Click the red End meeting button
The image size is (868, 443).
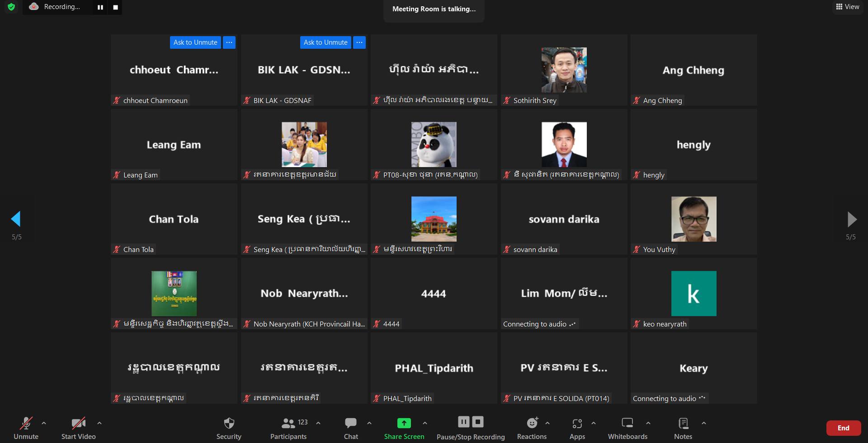pos(843,428)
